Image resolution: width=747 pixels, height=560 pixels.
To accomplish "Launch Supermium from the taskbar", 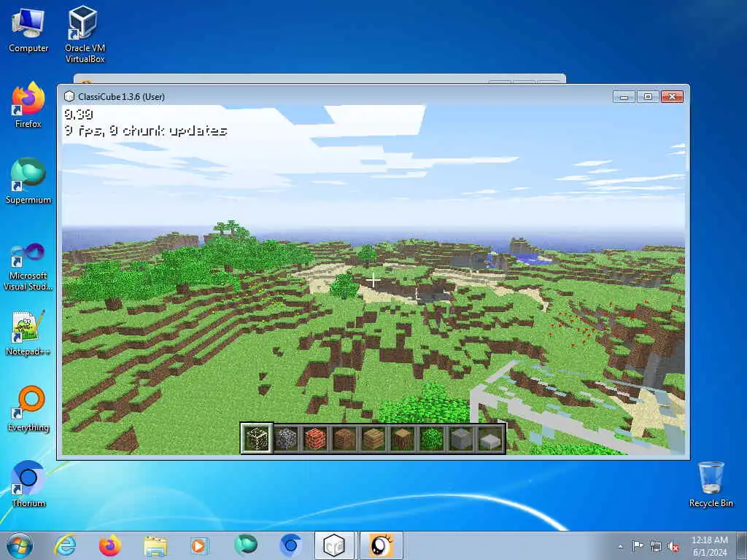I will (245, 545).
